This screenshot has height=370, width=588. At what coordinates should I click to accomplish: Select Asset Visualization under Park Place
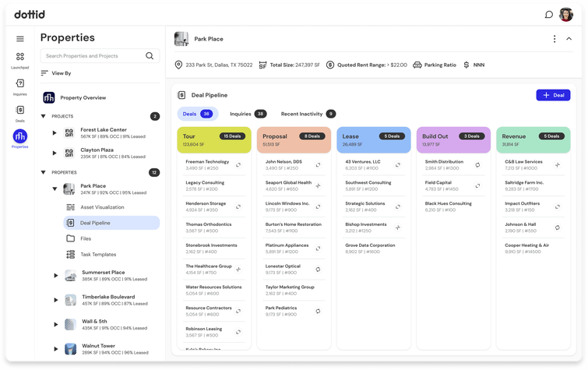coord(101,207)
